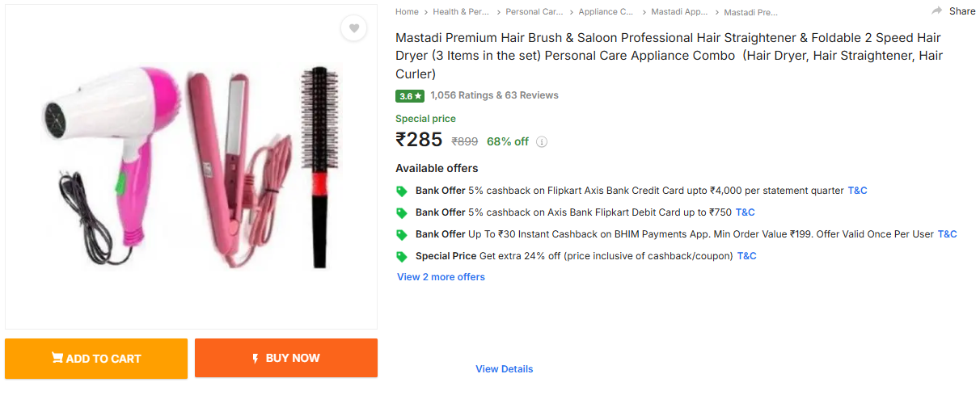Open T&C for Axis Credit Card offer
The width and height of the screenshot is (980, 395).
(x=857, y=191)
